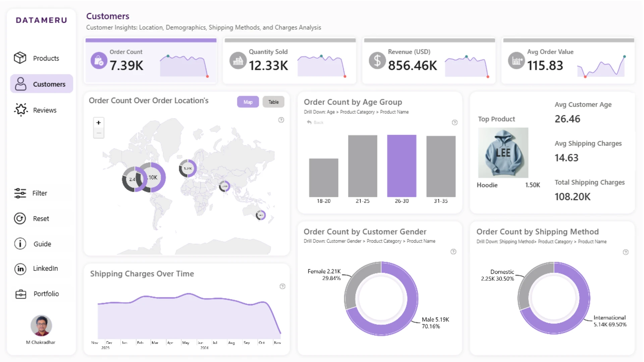This screenshot has height=362, width=644.
Task: Open the Guide info icon
Action: point(20,244)
